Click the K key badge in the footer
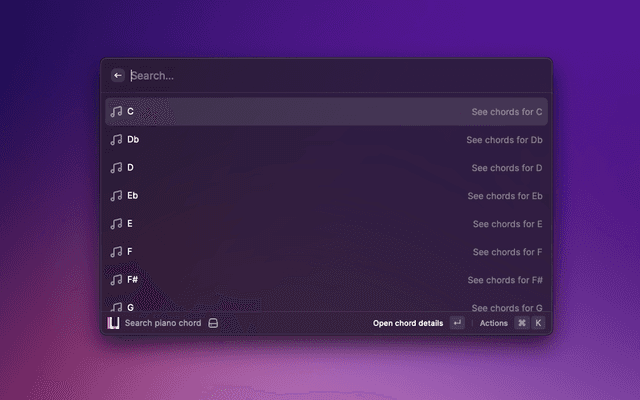The width and height of the screenshot is (640, 400). pyautogui.click(x=538, y=323)
